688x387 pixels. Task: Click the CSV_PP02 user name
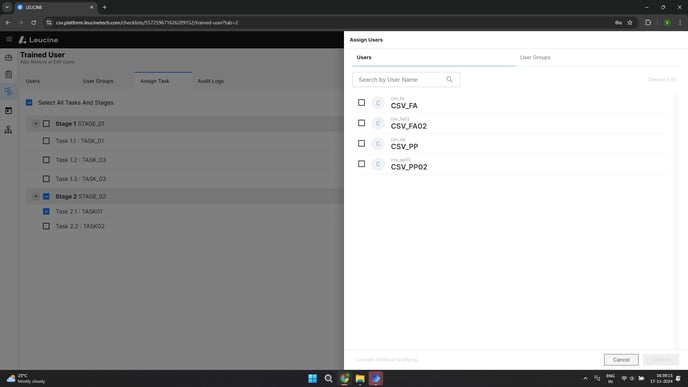point(408,167)
